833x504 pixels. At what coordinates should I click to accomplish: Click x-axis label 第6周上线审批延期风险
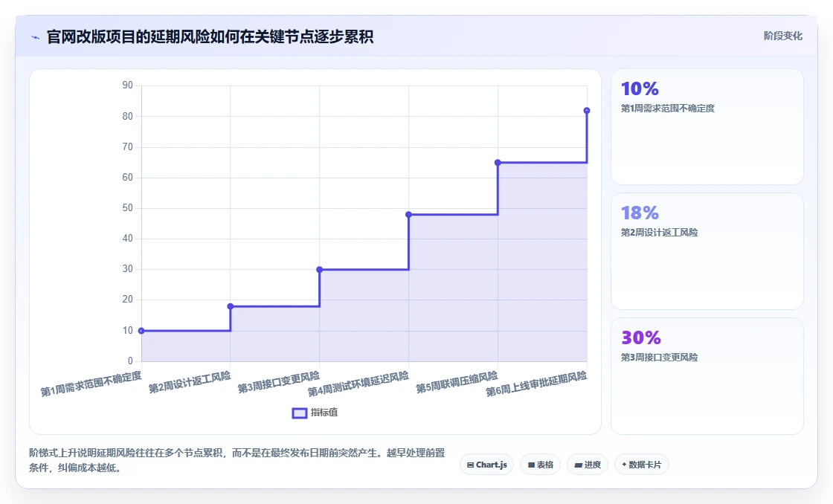tap(536, 384)
